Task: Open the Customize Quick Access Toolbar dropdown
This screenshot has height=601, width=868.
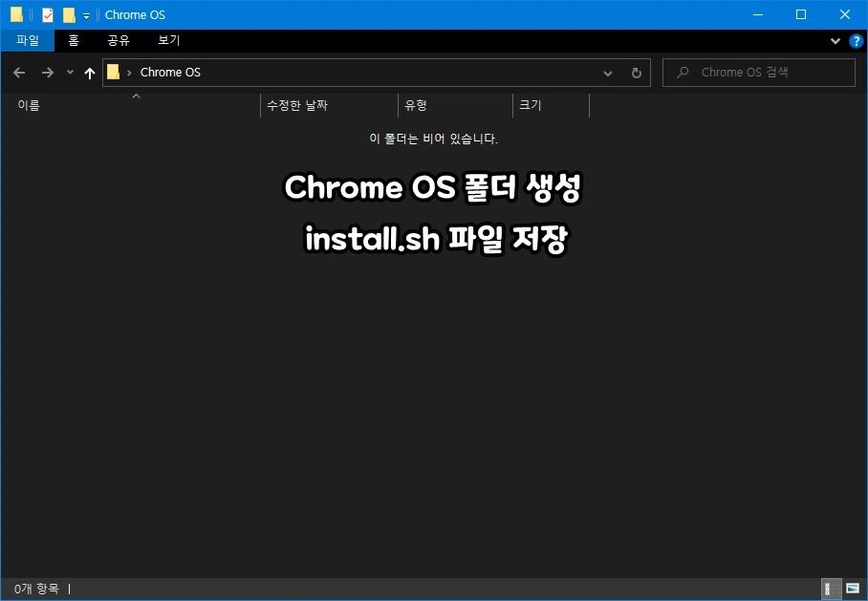Action: pyautogui.click(x=86, y=16)
